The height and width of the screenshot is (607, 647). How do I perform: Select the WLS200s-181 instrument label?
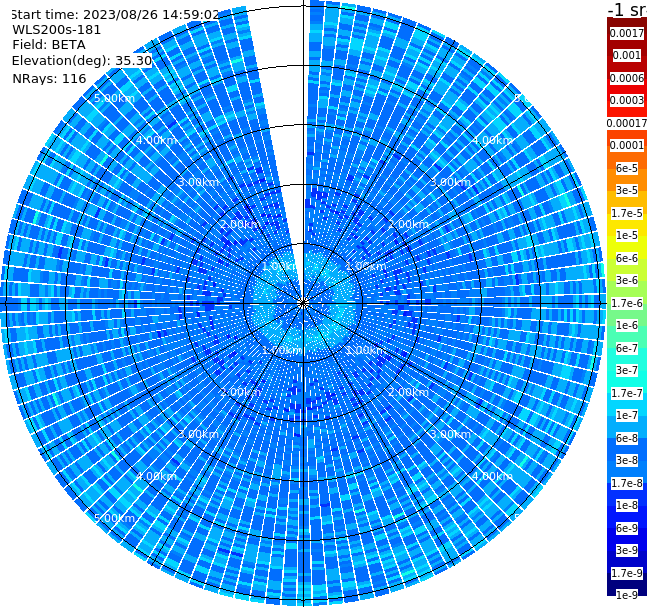(x=57, y=30)
